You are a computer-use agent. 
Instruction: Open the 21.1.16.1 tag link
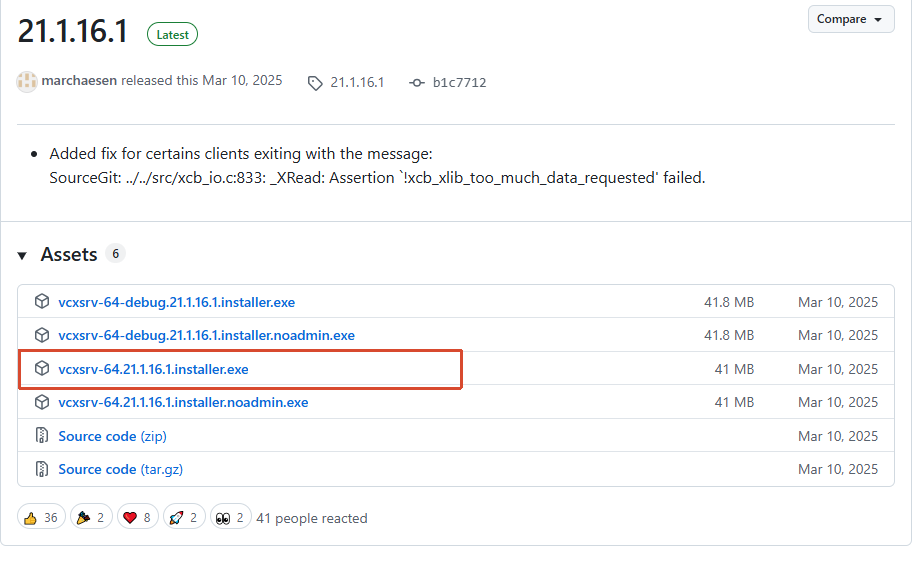357,82
